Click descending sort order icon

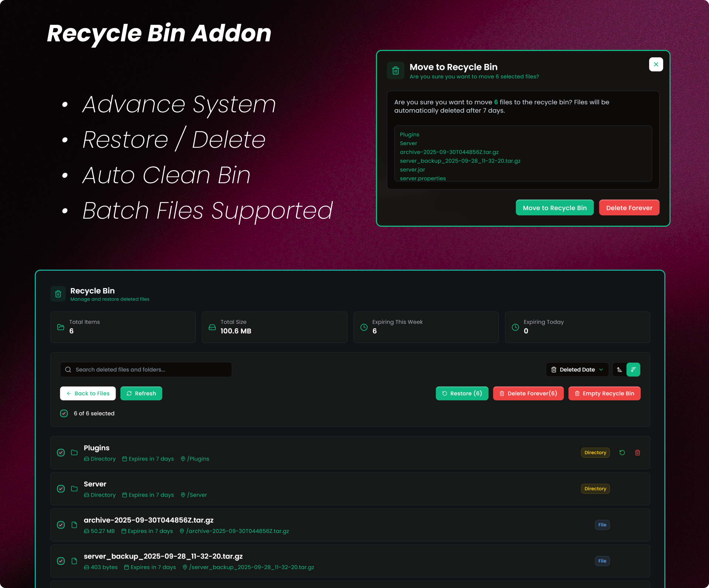tap(633, 370)
